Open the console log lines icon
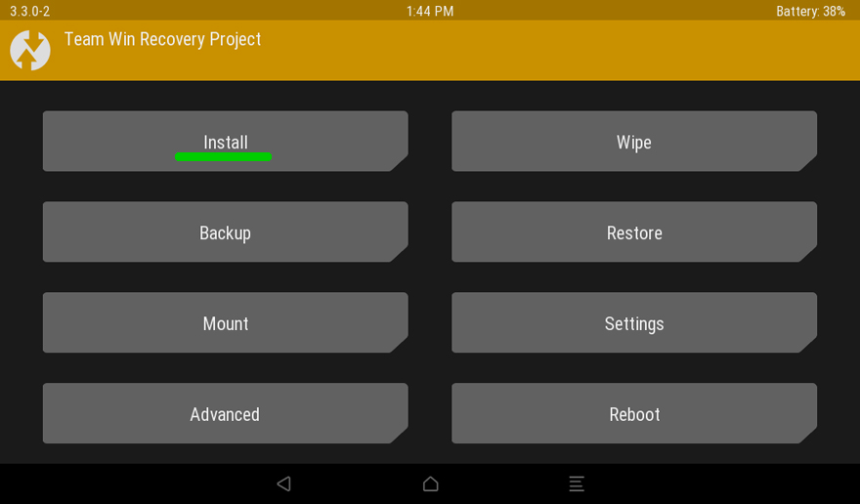This screenshot has width=860, height=504. pyautogui.click(x=577, y=483)
